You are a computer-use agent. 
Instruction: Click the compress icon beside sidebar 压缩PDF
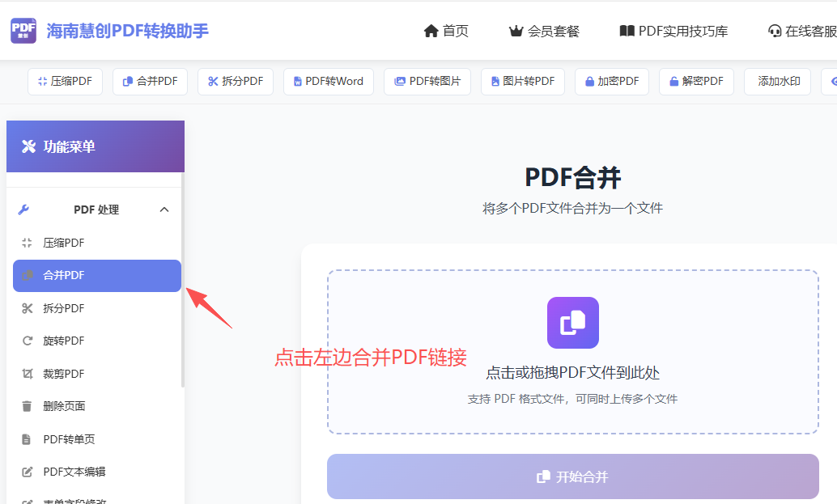click(x=27, y=243)
